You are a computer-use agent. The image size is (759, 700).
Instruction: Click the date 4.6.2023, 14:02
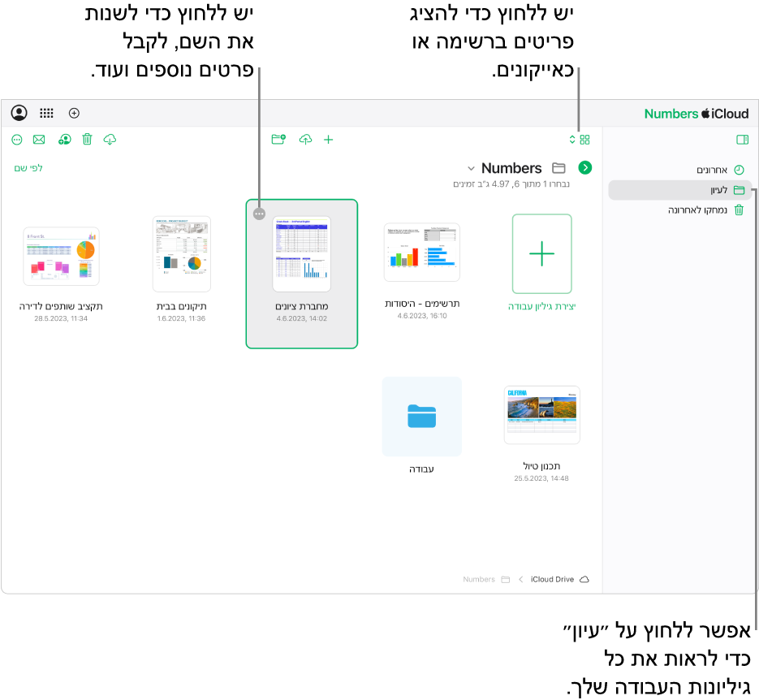tap(301, 318)
